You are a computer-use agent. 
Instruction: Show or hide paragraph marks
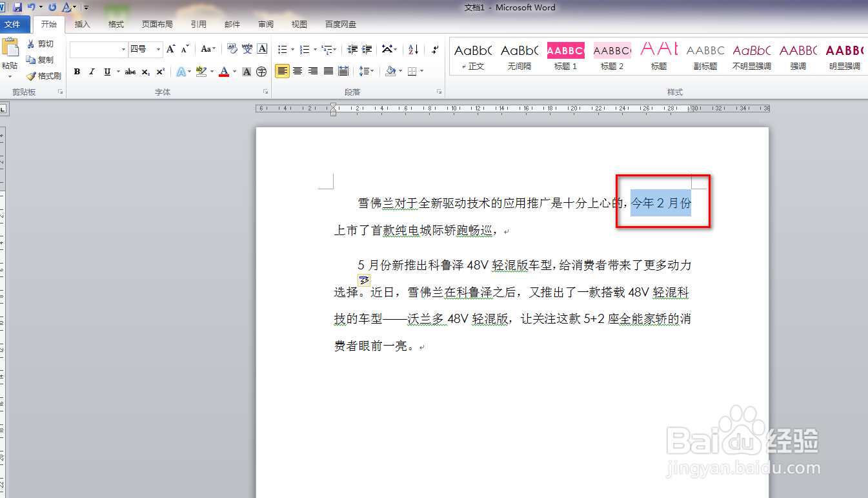tap(436, 49)
